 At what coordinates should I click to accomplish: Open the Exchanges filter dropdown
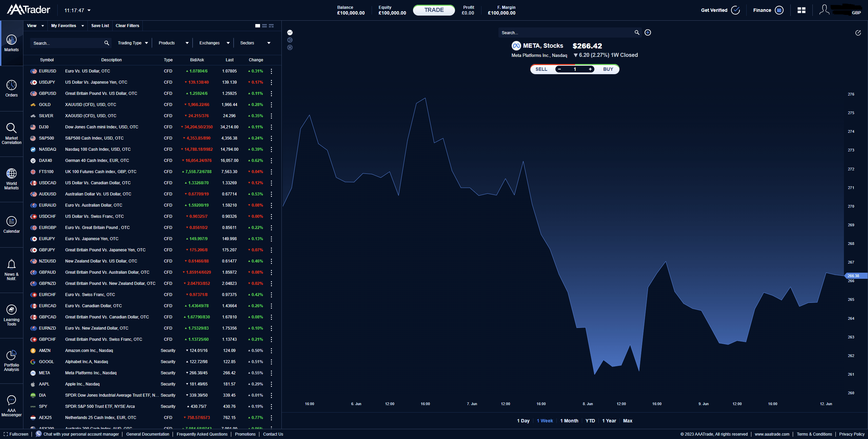pyautogui.click(x=214, y=43)
